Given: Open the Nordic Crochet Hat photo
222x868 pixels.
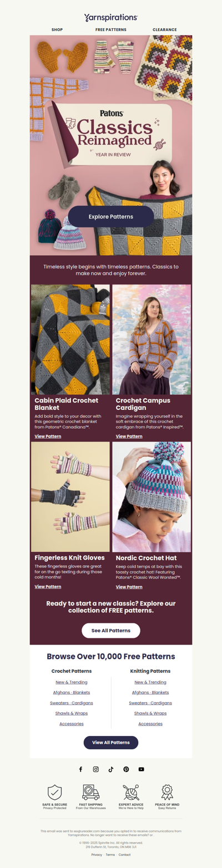Looking at the screenshot, I should click(152, 497).
